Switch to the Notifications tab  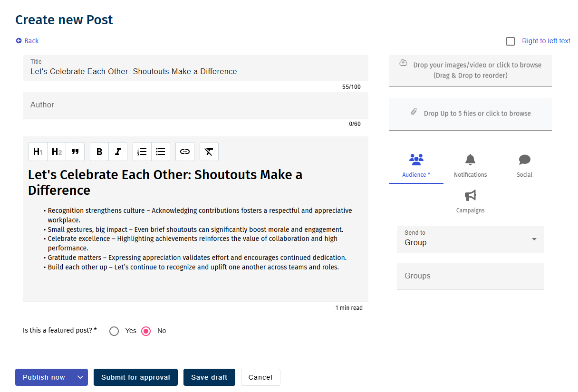coord(470,166)
